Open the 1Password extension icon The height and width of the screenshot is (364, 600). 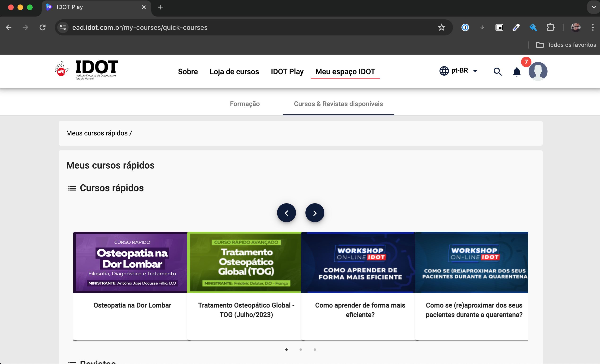[x=465, y=27]
